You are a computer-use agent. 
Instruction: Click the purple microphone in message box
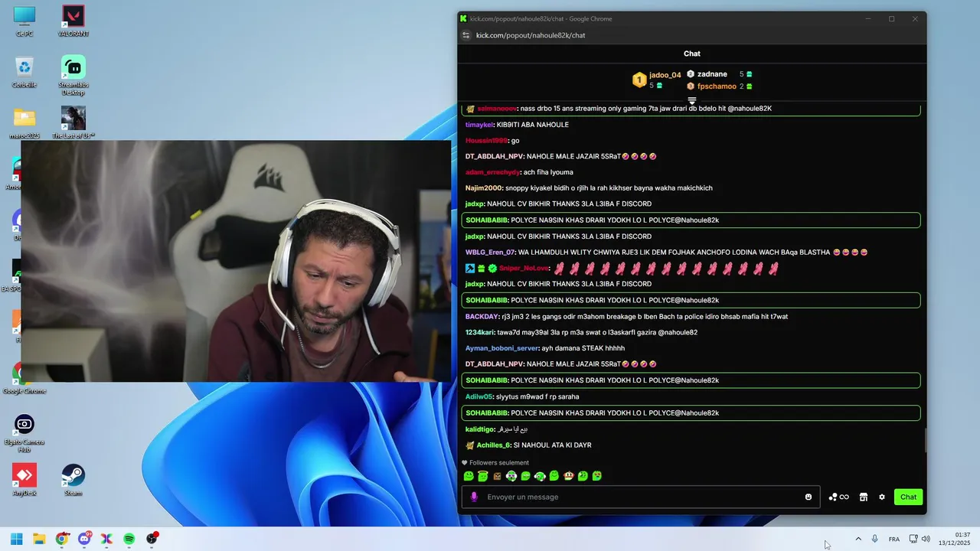(x=474, y=497)
